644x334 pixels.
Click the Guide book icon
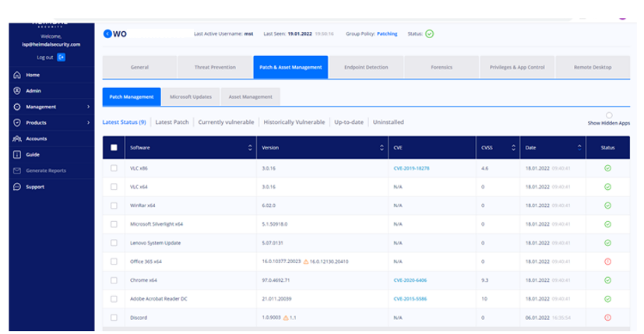[x=17, y=154]
